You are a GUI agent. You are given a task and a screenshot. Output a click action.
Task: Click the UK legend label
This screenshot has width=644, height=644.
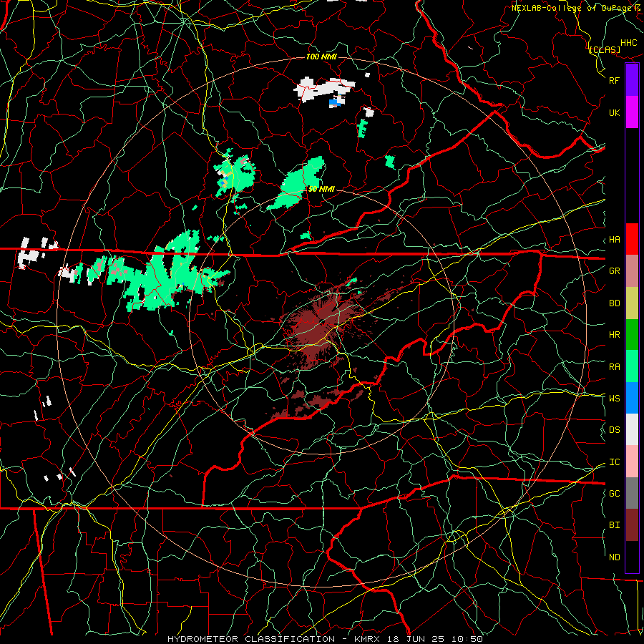click(614, 112)
